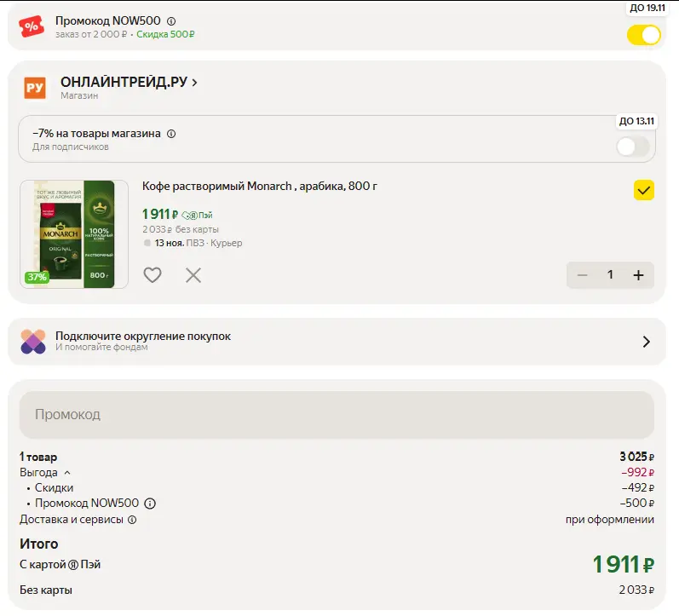Click the 2 033 ₽ total without card

pos(636,590)
